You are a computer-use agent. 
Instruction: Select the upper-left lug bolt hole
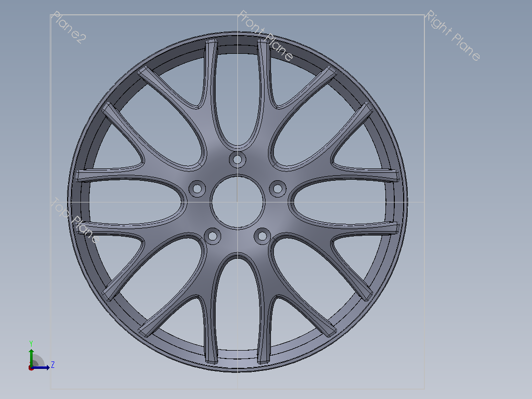(x=197, y=189)
